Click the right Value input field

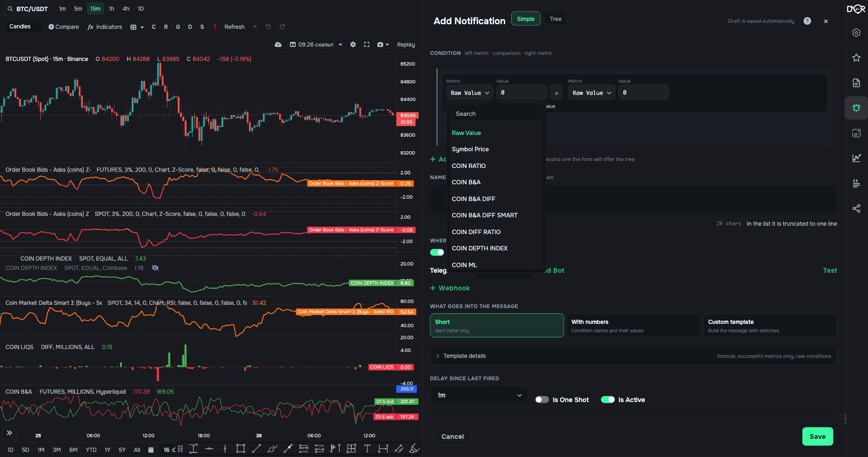tap(644, 93)
